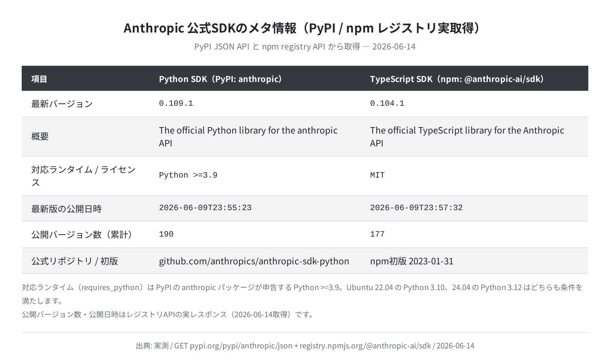Click 'The official TypeScript library' description
610x364 pixels.
[467, 137]
